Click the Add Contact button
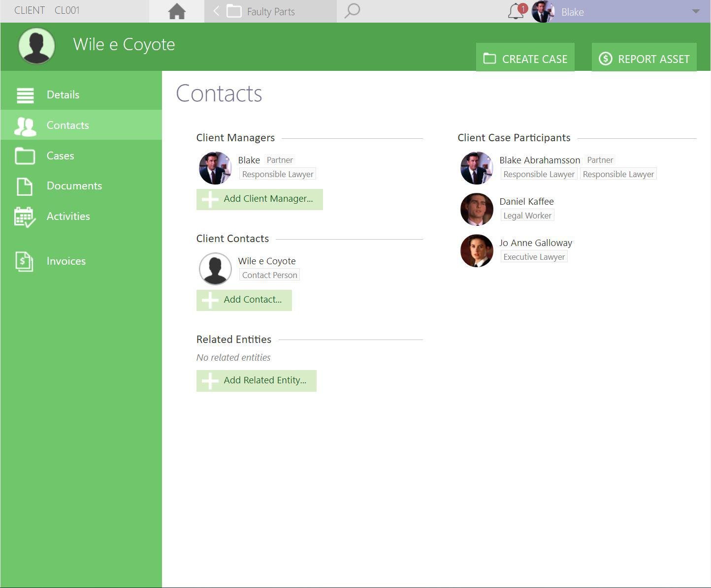 (x=244, y=300)
